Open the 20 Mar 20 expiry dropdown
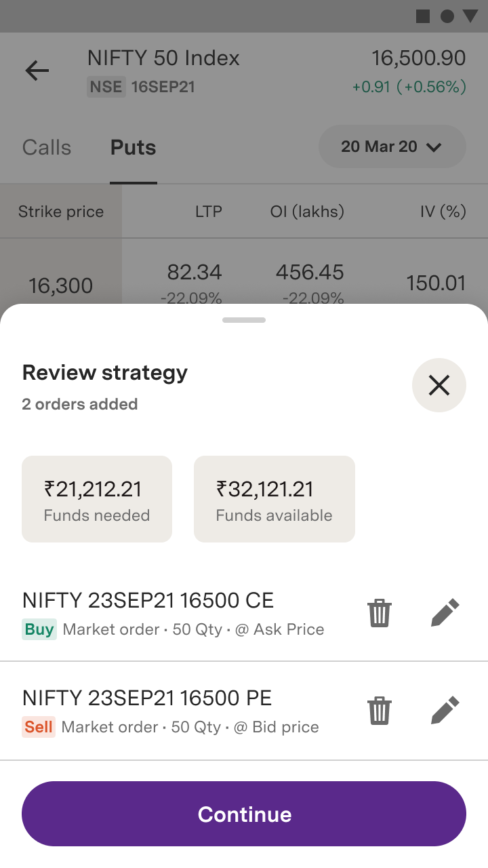This screenshot has height=868, width=488. coord(392,146)
